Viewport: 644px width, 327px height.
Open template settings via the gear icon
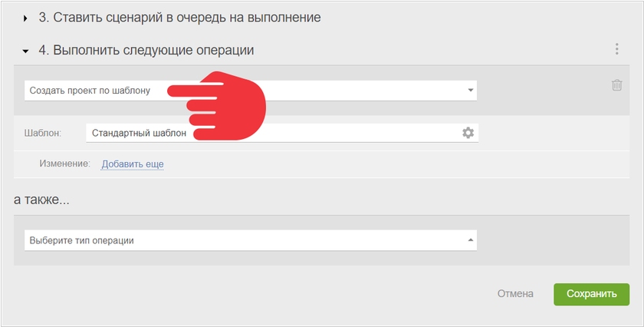click(468, 133)
